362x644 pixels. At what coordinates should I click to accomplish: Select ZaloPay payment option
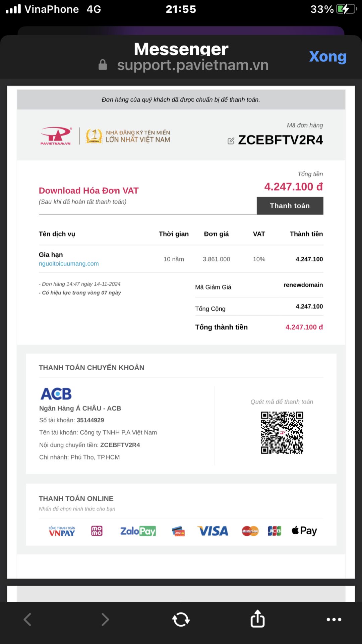pos(138,531)
